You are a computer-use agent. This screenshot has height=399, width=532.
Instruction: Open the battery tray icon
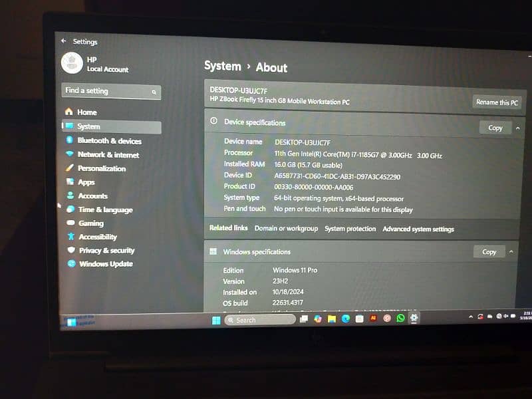tap(513, 316)
